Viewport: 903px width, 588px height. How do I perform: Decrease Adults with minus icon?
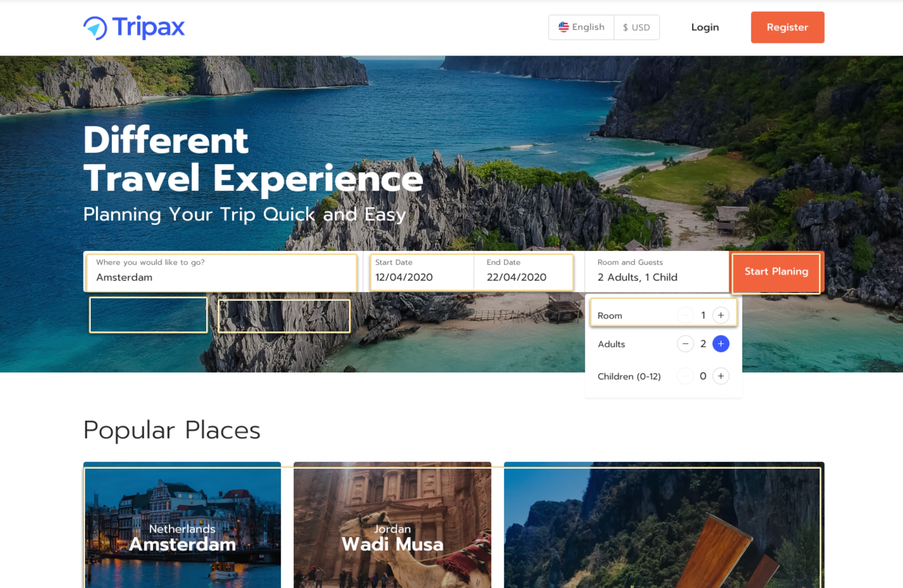click(685, 344)
